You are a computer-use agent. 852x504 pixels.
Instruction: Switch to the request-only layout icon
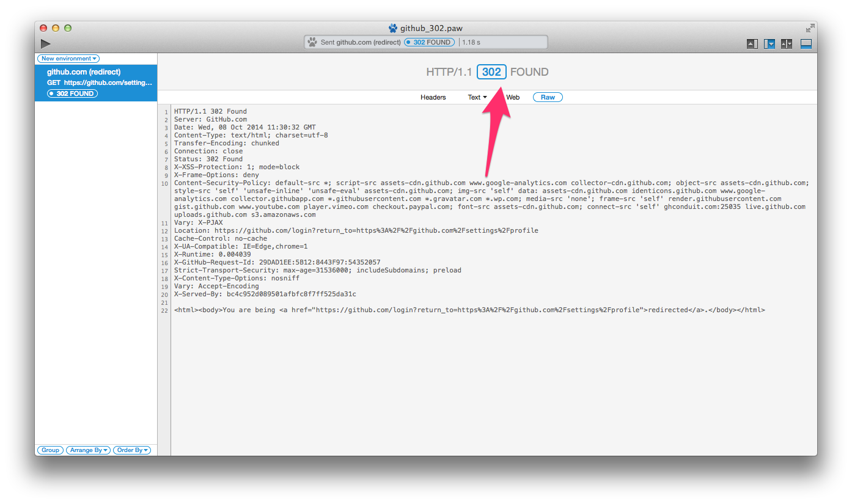click(x=752, y=44)
